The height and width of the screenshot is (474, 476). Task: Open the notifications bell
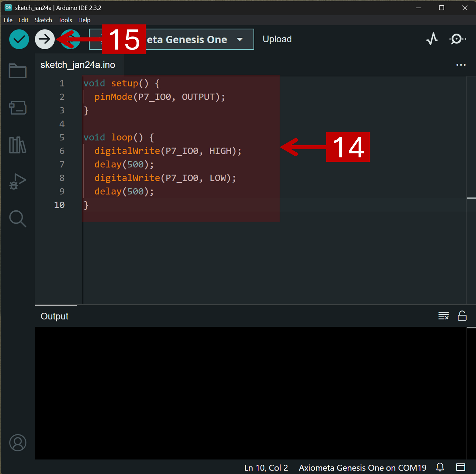coord(440,467)
